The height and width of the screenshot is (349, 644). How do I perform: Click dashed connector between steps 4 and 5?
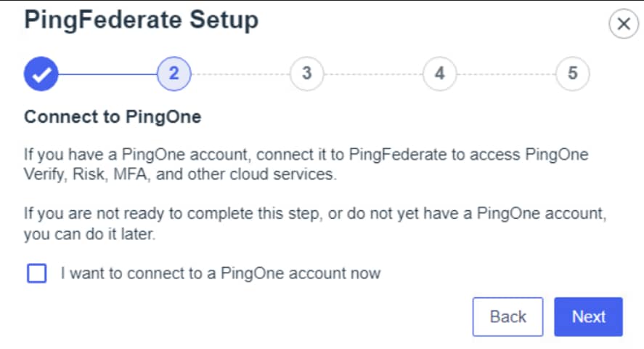coord(506,73)
